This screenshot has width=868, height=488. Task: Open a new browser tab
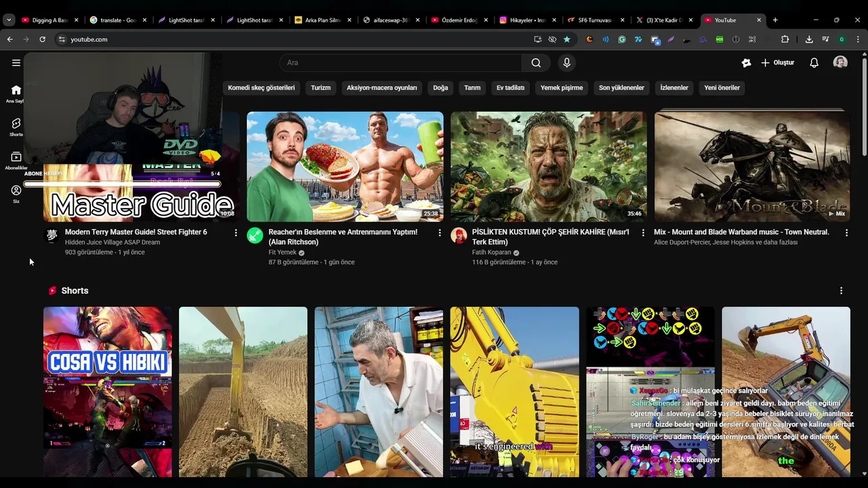(775, 20)
